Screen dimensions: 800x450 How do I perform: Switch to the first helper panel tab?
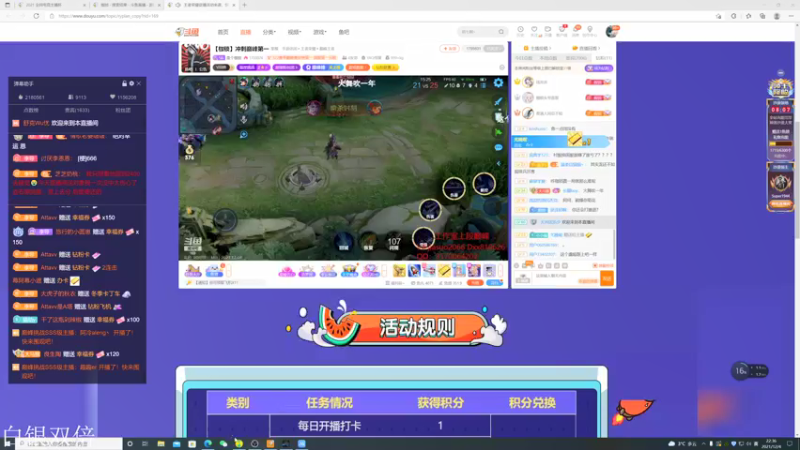(31, 110)
